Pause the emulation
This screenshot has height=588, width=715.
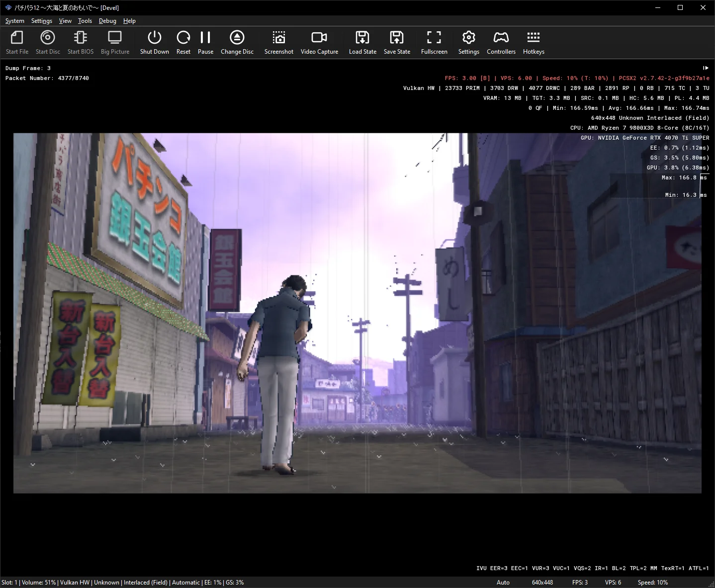(x=205, y=42)
